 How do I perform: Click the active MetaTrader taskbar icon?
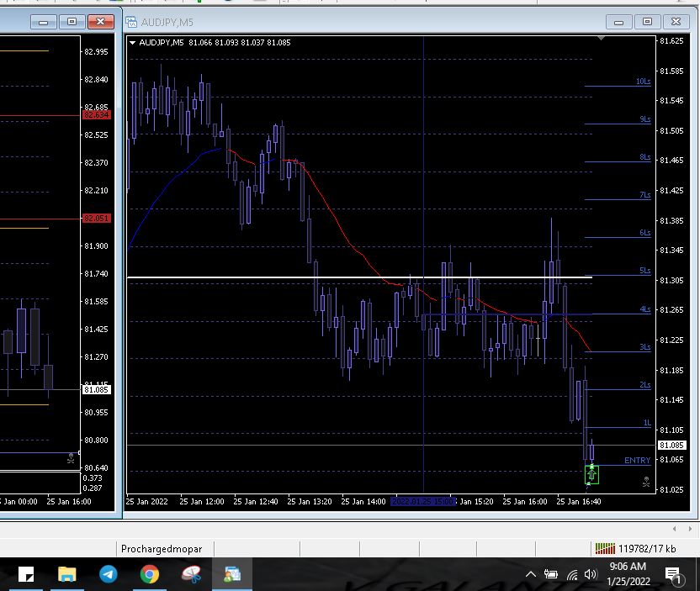[x=232, y=574]
